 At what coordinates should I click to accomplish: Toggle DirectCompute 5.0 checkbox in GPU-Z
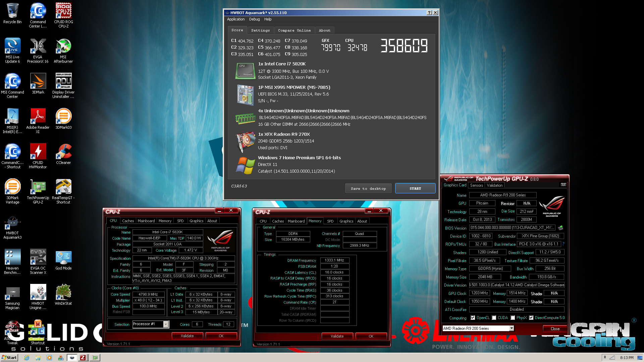pyautogui.click(x=531, y=318)
